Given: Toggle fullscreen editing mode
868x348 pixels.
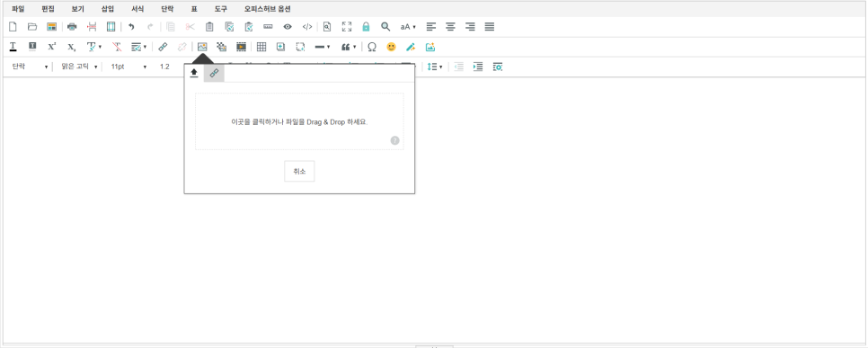Looking at the screenshot, I should pyautogui.click(x=347, y=27).
